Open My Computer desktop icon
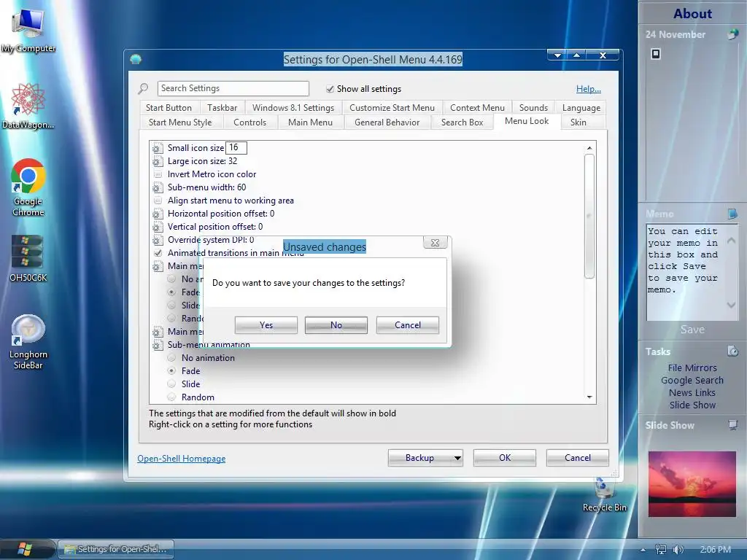Image resolution: width=747 pixels, height=560 pixels. click(x=28, y=29)
